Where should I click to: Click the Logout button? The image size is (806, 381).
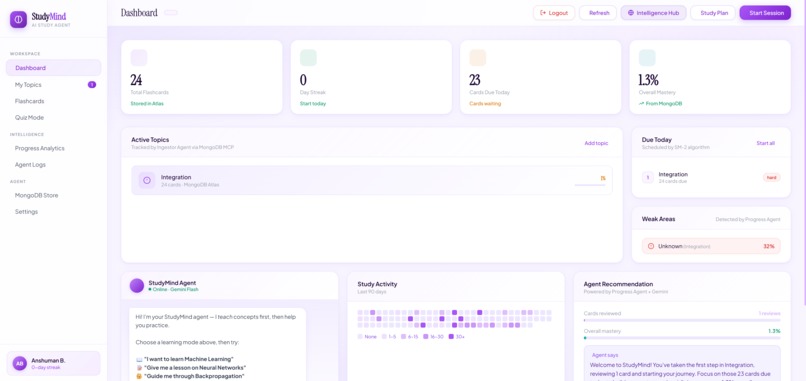[554, 13]
